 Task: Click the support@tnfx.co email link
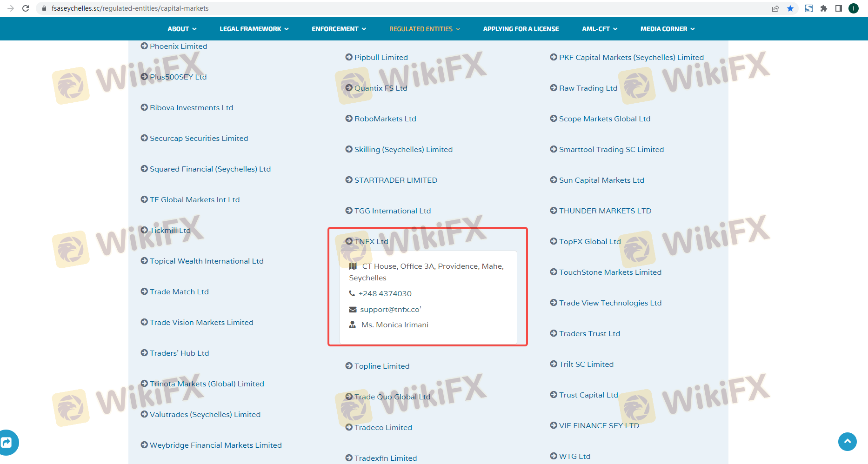point(391,310)
